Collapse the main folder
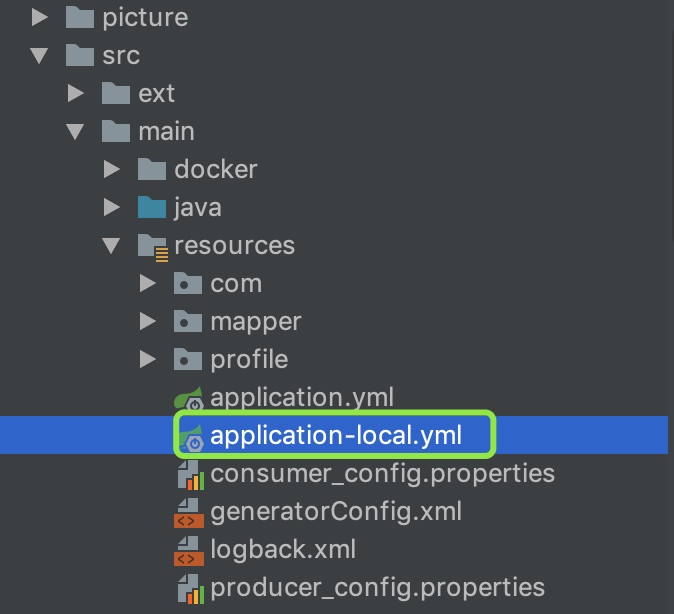 point(75,132)
